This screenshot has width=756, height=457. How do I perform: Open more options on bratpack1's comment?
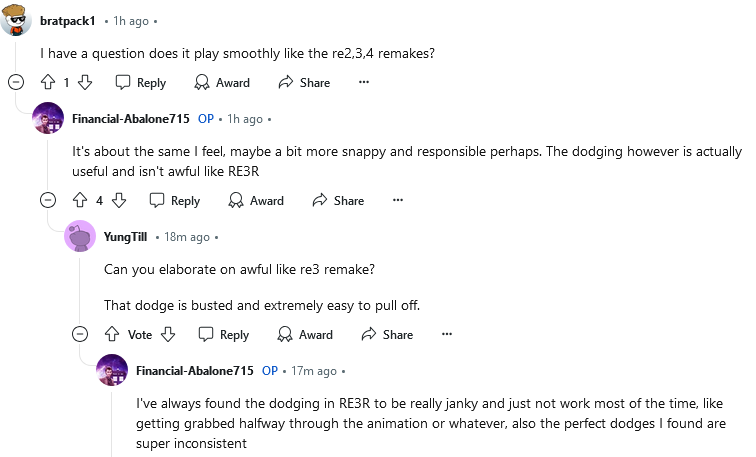(364, 82)
